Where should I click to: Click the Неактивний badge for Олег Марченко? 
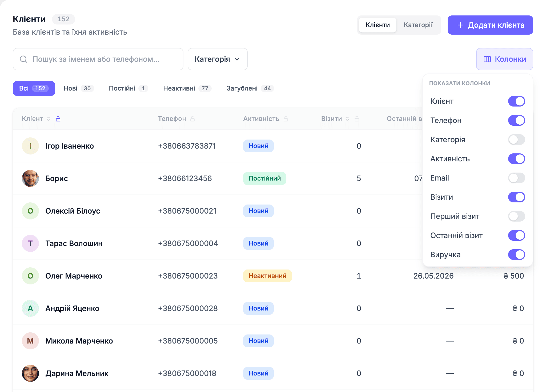pos(267,276)
